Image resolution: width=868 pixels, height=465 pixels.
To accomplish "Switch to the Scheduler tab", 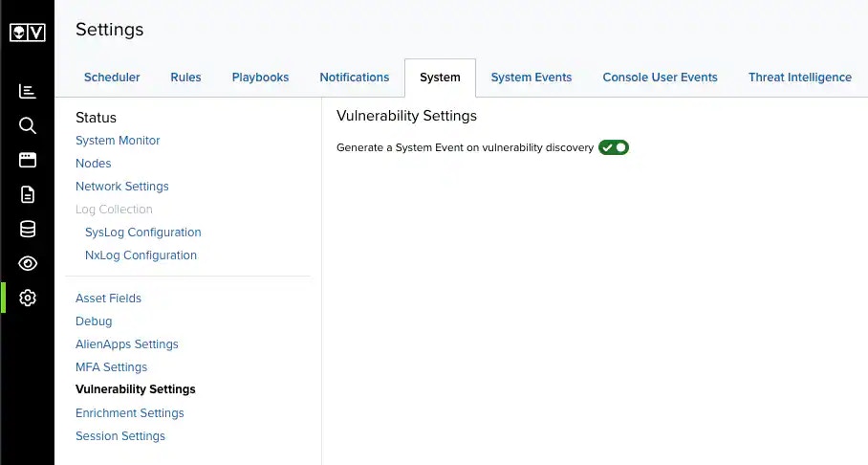I will [x=112, y=77].
